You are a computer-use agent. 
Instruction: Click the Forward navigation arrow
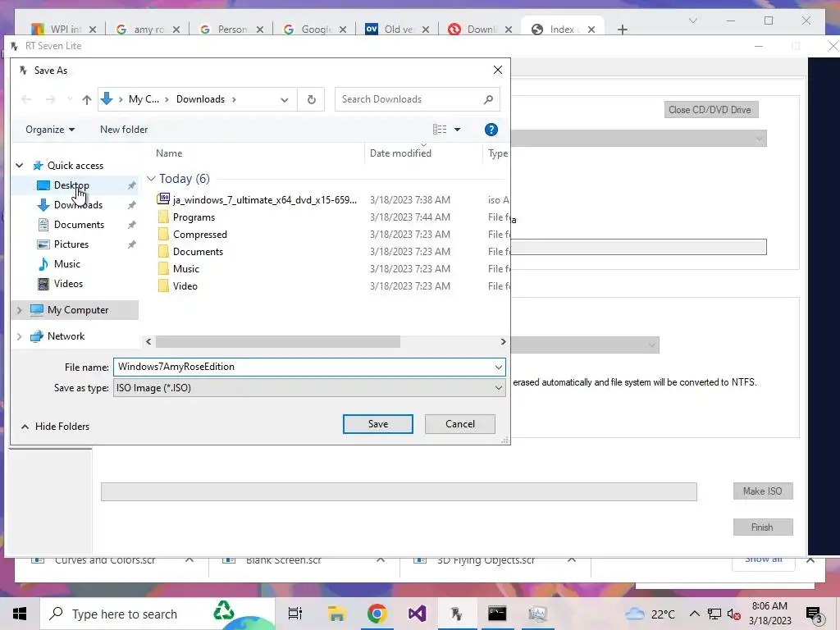tap(50, 99)
